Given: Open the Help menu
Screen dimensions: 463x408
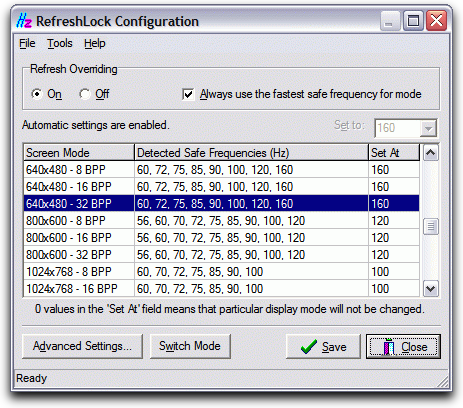Looking at the screenshot, I should point(95,43).
